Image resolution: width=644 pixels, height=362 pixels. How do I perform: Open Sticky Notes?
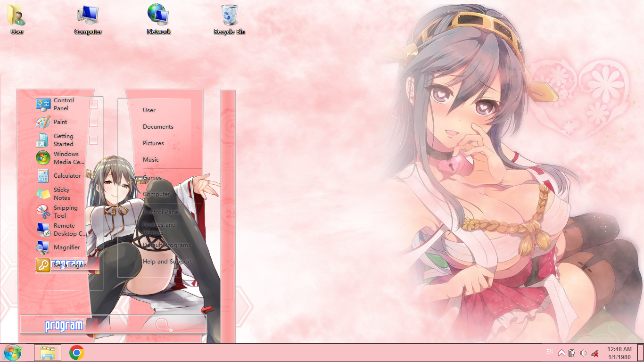(60, 194)
